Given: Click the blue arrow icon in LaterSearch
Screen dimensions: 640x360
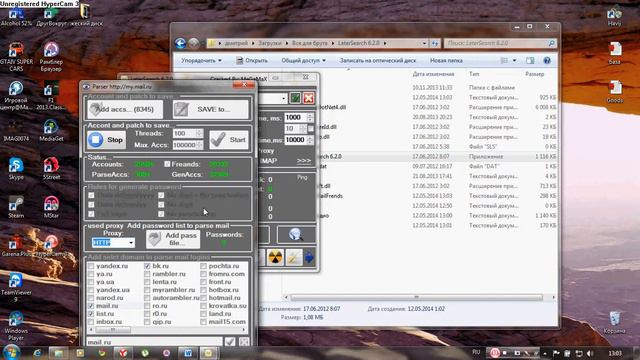Looking at the screenshot, I should click(309, 258).
